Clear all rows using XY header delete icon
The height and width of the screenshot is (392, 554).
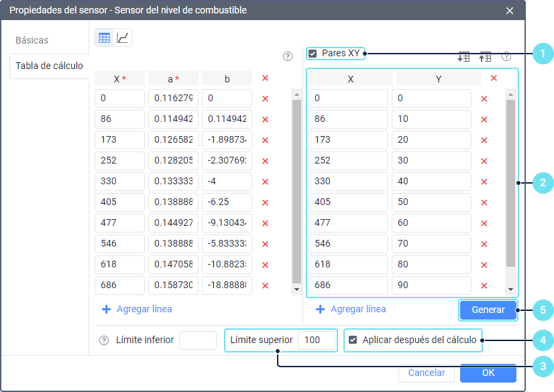(494, 78)
